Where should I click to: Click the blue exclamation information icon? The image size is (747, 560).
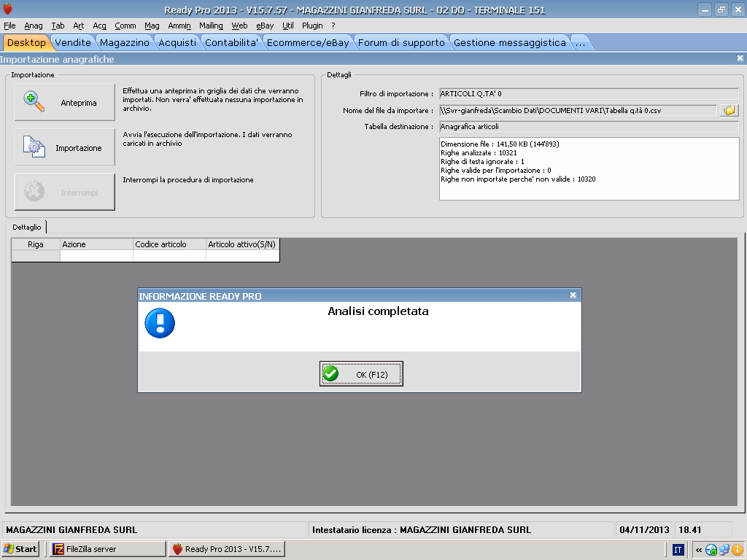tap(160, 323)
